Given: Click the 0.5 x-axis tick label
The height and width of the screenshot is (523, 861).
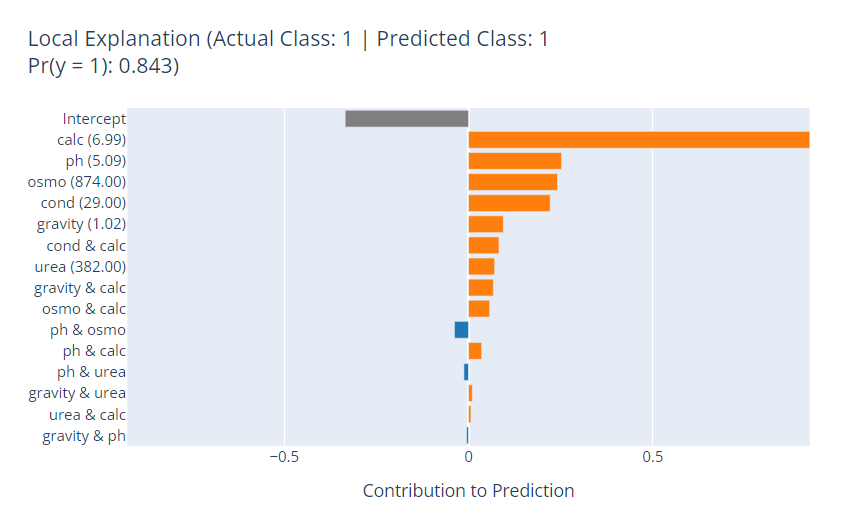Looking at the screenshot, I should click(x=652, y=457).
